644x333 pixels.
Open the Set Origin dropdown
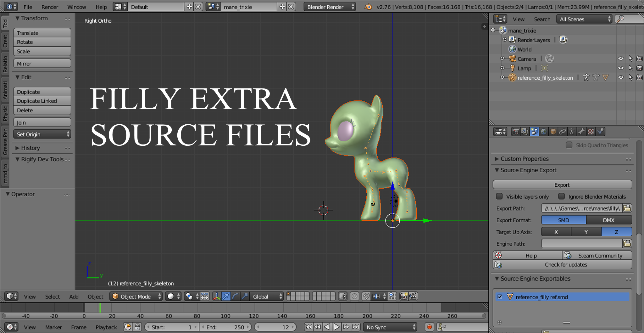42,134
